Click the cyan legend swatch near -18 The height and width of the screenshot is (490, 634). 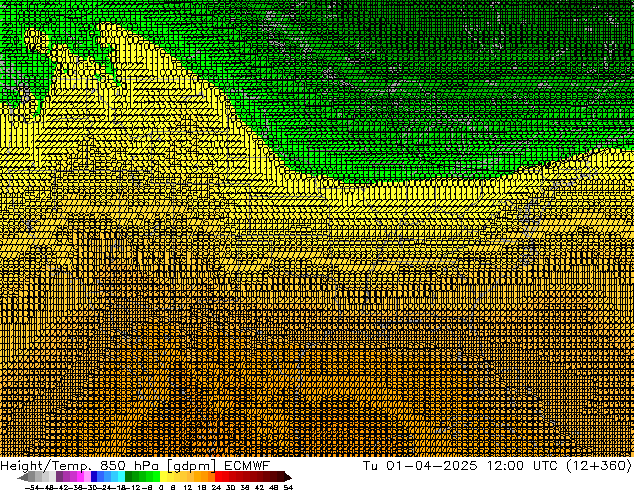122,476
